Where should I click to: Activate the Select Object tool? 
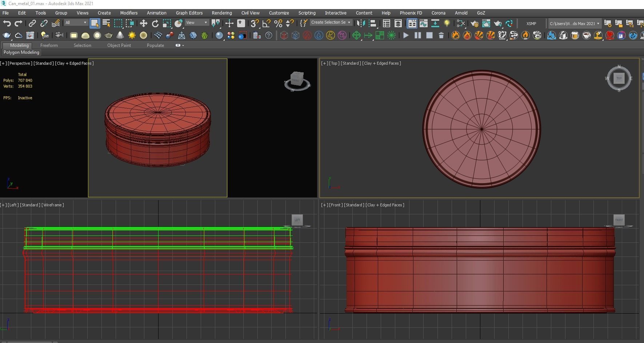click(95, 23)
